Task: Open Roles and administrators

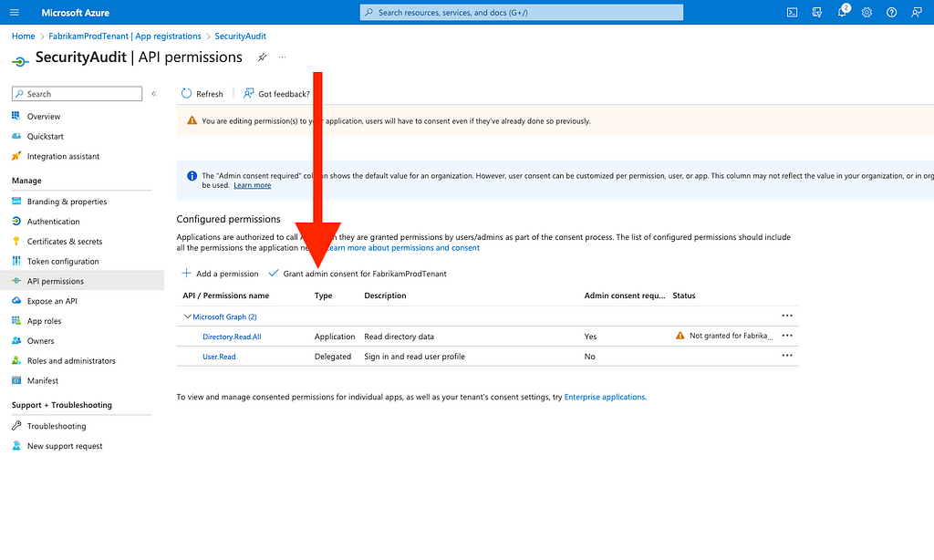Action: point(71,361)
